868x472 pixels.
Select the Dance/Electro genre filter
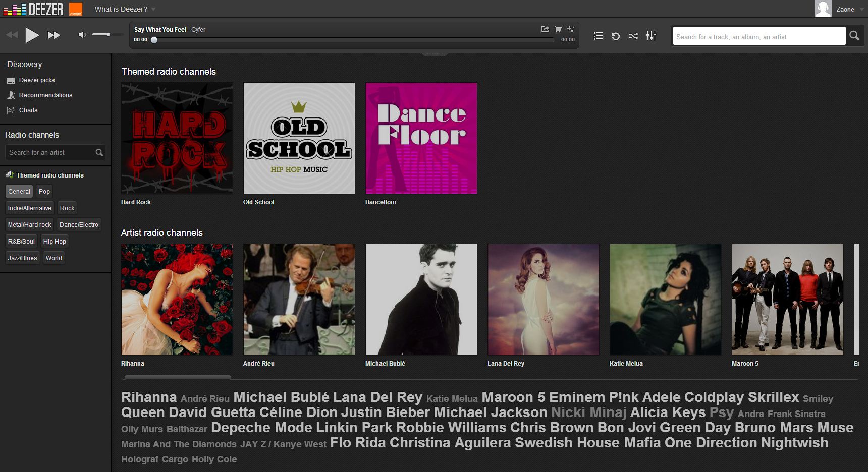tap(79, 224)
